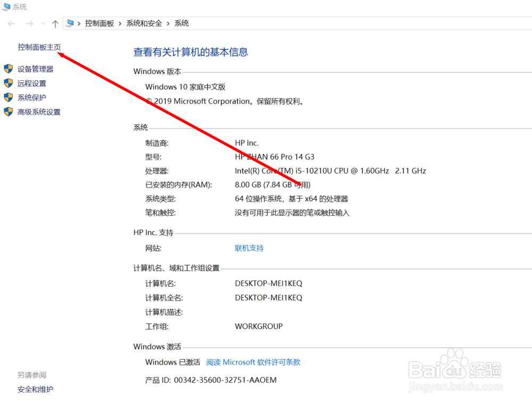This screenshot has height=405, width=532.
Task: Click the 系统 breadcrumb entry
Action: (x=181, y=23)
